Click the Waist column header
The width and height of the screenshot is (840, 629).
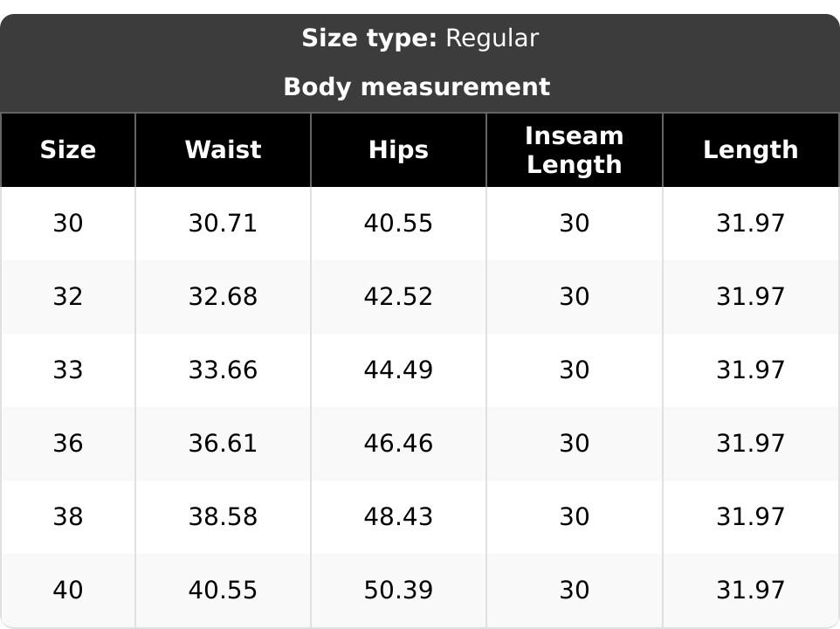click(223, 150)
